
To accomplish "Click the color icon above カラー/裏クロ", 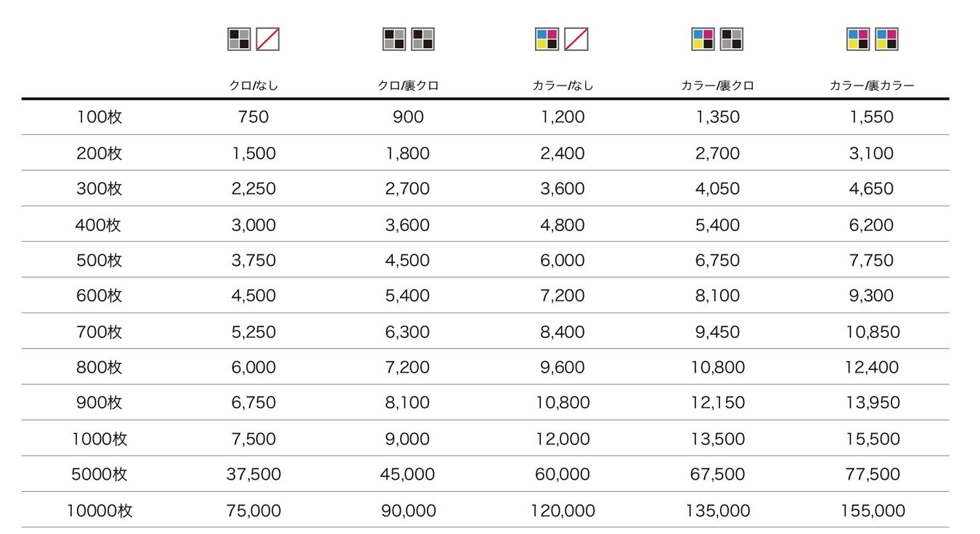I will (x=703, y=39).
